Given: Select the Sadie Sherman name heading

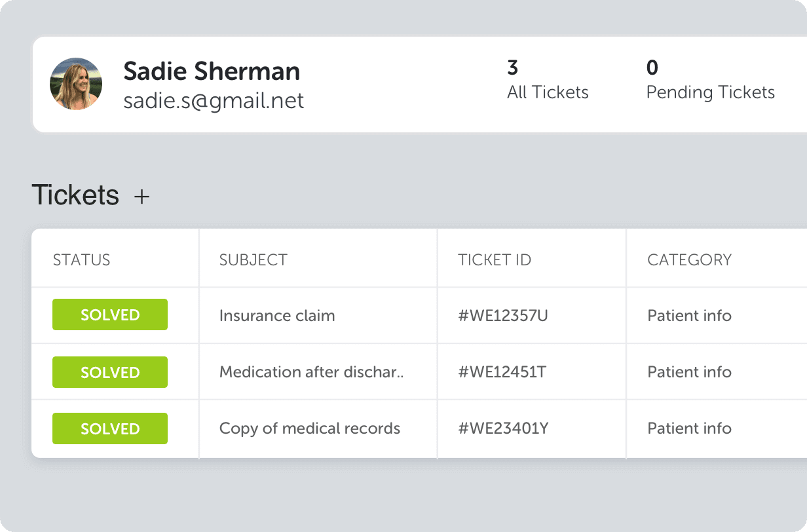Looking at the screenshot, I should coord(212,71).
